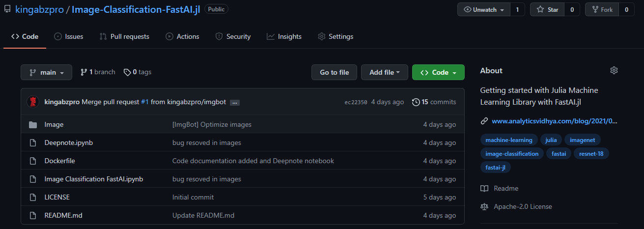
Task: Select the resnet-18 topic tag
Action: pyautogui.click(x=591, y=154)
